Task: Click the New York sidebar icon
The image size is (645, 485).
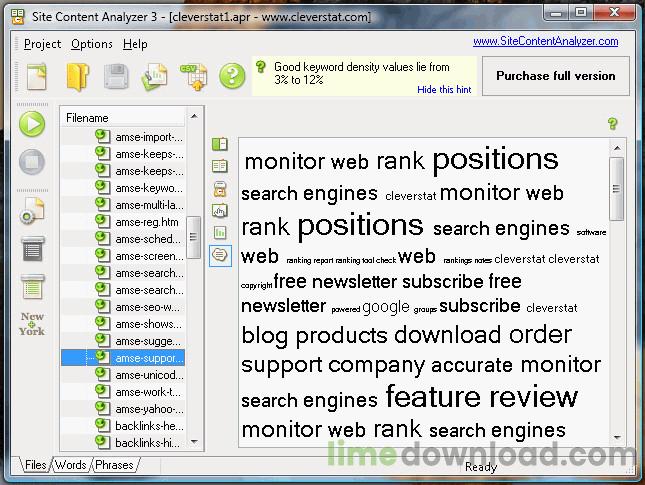Action: (32, 324)
